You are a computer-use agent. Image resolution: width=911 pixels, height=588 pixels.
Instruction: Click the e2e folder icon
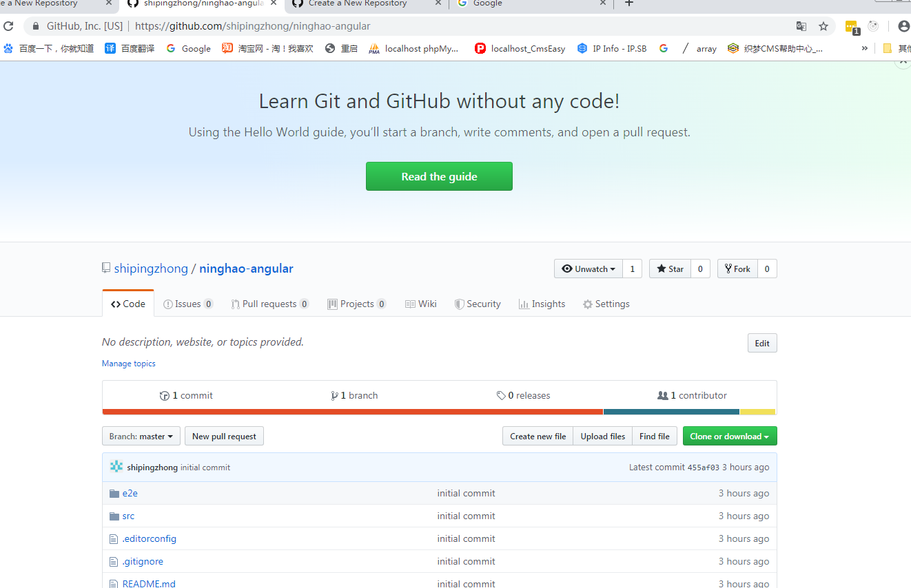point(114,494)
